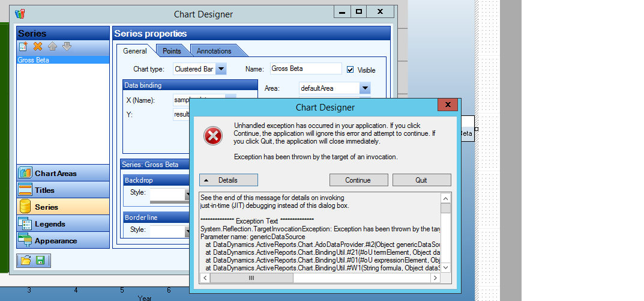This screenshot has width=644, height=301.
Task: Move series up with arrow icon
Action: click(52, 46)
